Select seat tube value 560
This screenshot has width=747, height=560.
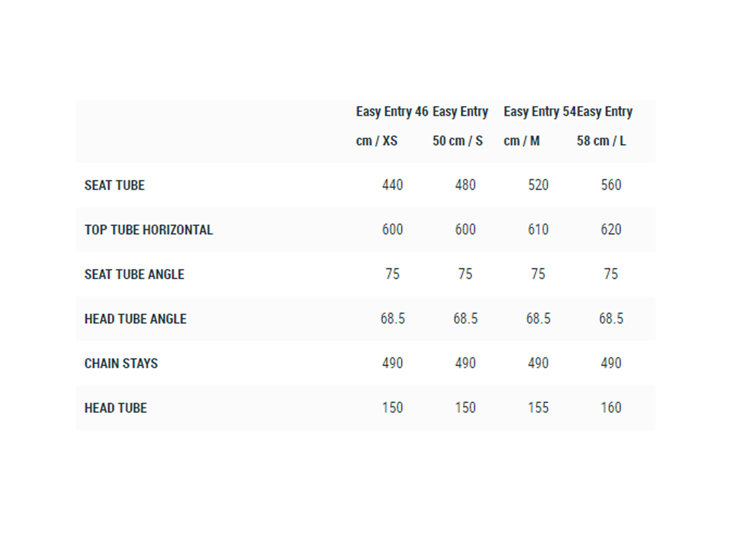[x=611, y=185]
